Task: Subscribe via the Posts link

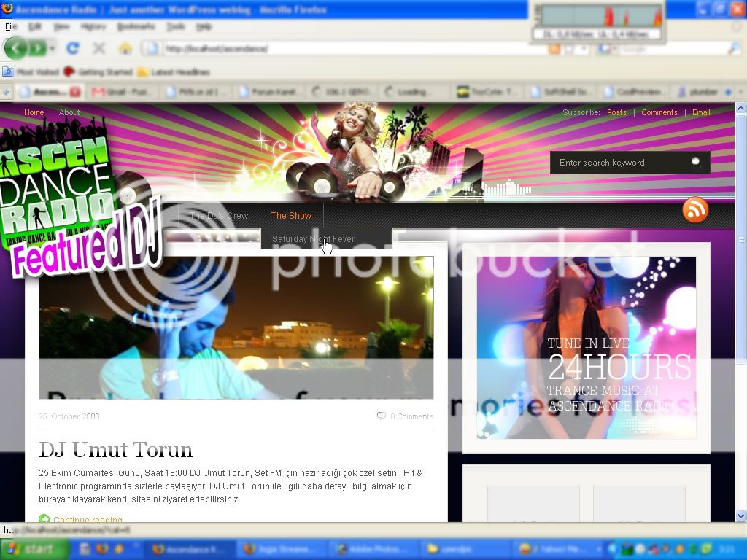Action: (x=616, y=112)
